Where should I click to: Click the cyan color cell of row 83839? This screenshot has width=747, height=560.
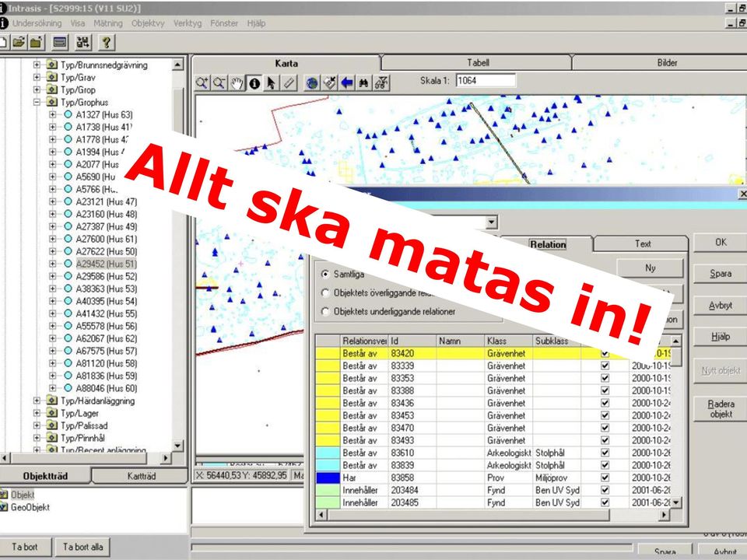click(328, 465)
